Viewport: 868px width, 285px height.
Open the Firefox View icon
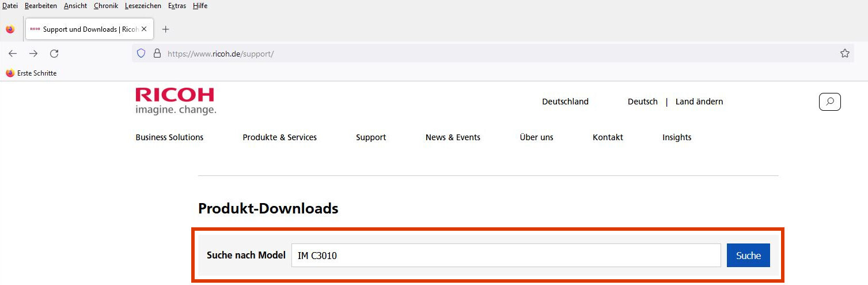pyautogui.click(x=10, y=29)
